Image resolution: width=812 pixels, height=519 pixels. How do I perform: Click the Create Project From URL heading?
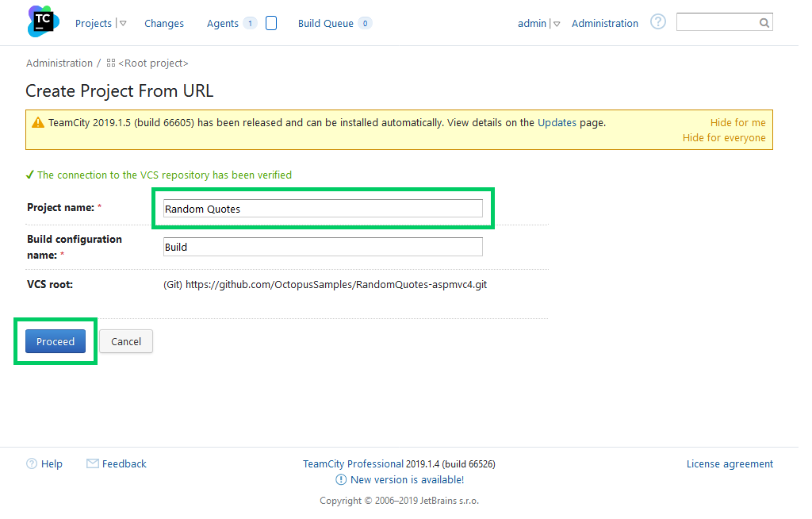click(120, 90)
